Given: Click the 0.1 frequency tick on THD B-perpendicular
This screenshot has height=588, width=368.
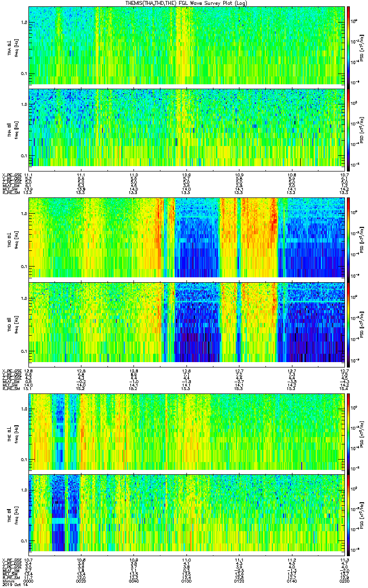Looking at the screenshot, I should coord(24,266).
